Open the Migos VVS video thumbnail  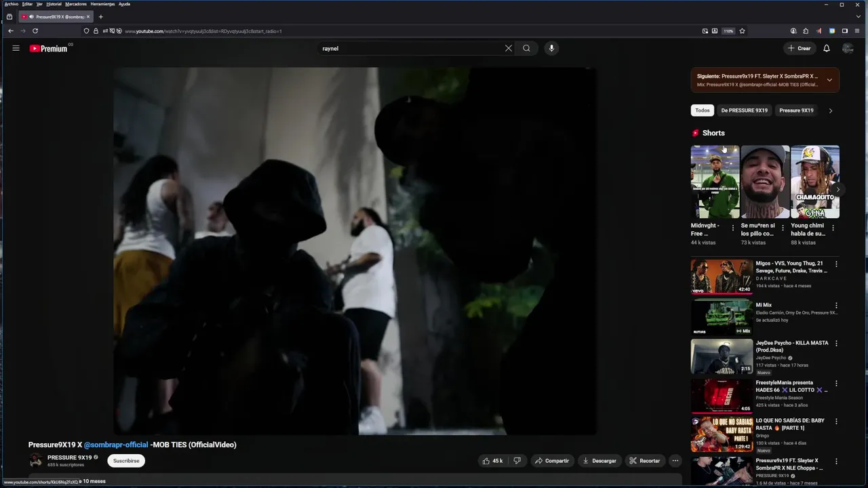(722, 276)
